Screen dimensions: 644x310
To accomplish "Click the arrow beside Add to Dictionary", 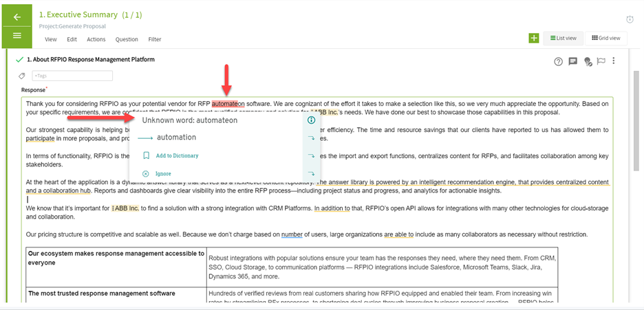I will 311,156.
